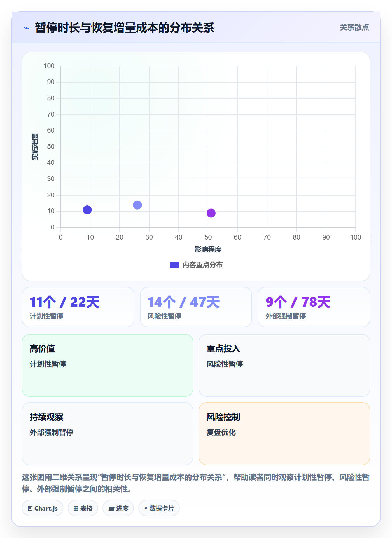The height and width of the screenshot is (538, 392).
Task: Click the y-axis tick label 60
Action: point(51,130)
